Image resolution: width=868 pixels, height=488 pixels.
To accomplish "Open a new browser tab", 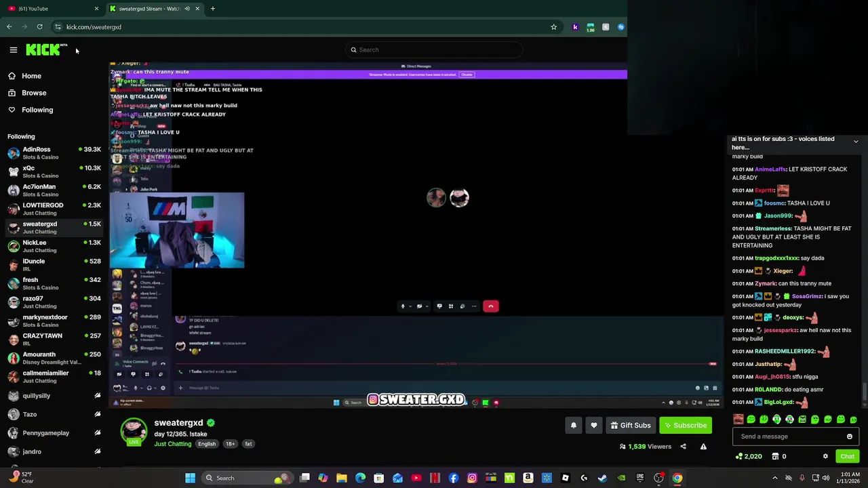I will pyautogui.click(x=212, y=9).
